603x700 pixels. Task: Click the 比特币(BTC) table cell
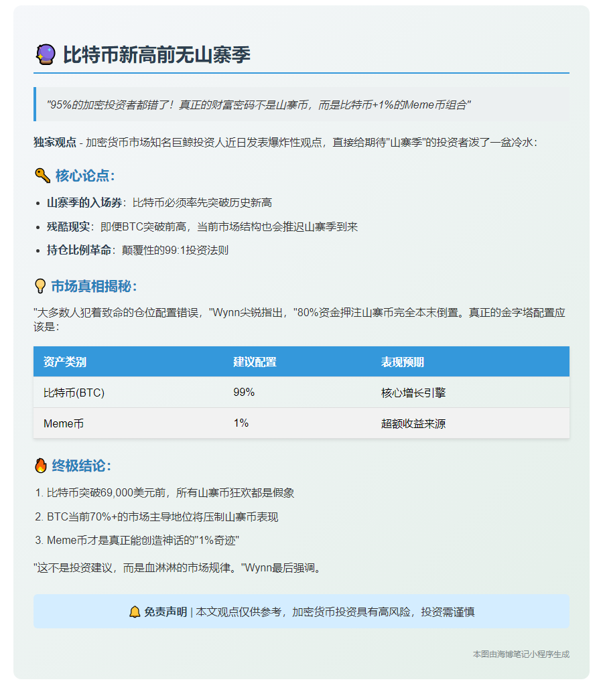(74, 393)
